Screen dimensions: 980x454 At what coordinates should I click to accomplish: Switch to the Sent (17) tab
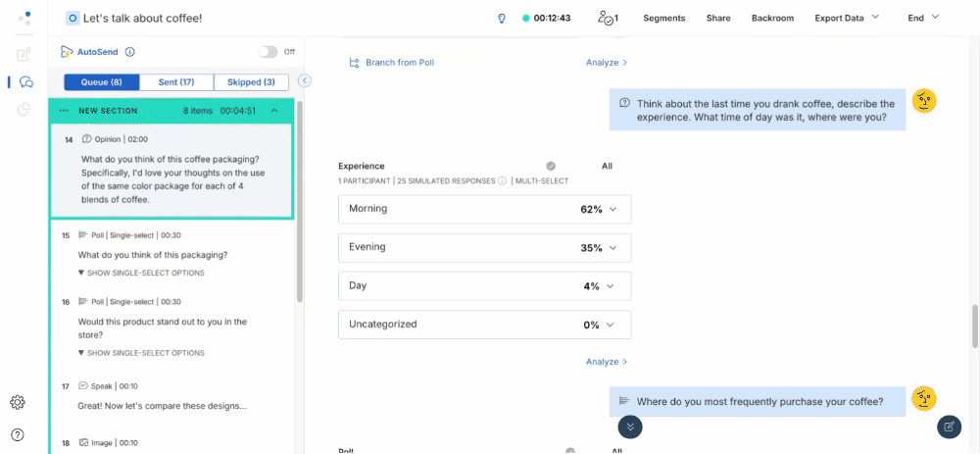[x=176, y=82]
